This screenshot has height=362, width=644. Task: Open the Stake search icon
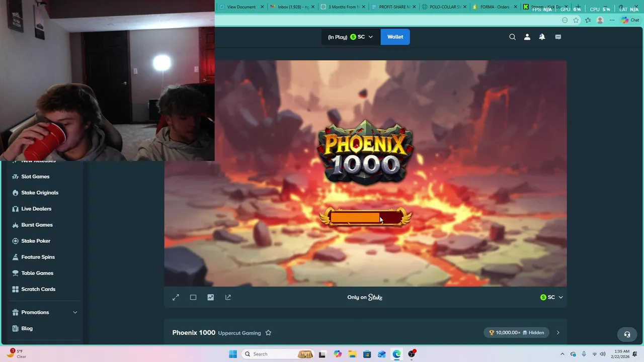point(512,37)
